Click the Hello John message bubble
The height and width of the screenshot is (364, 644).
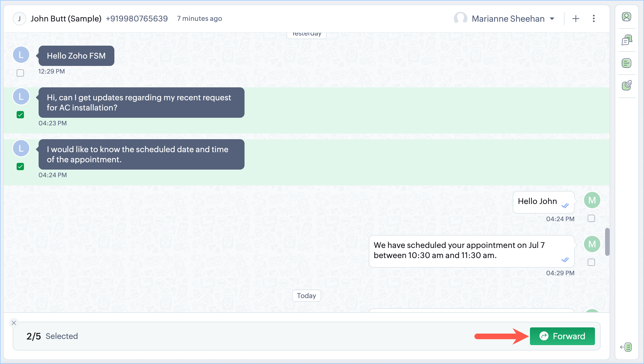[537, 201]
